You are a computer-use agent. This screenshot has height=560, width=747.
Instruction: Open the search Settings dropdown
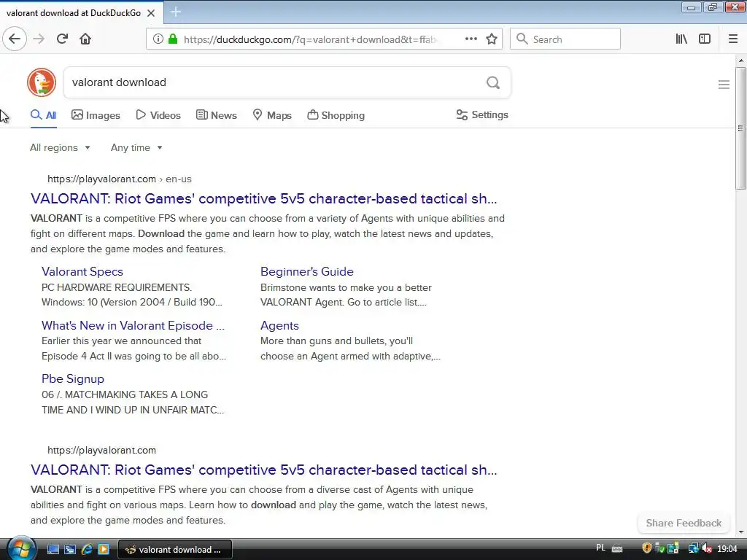point(482,114)
